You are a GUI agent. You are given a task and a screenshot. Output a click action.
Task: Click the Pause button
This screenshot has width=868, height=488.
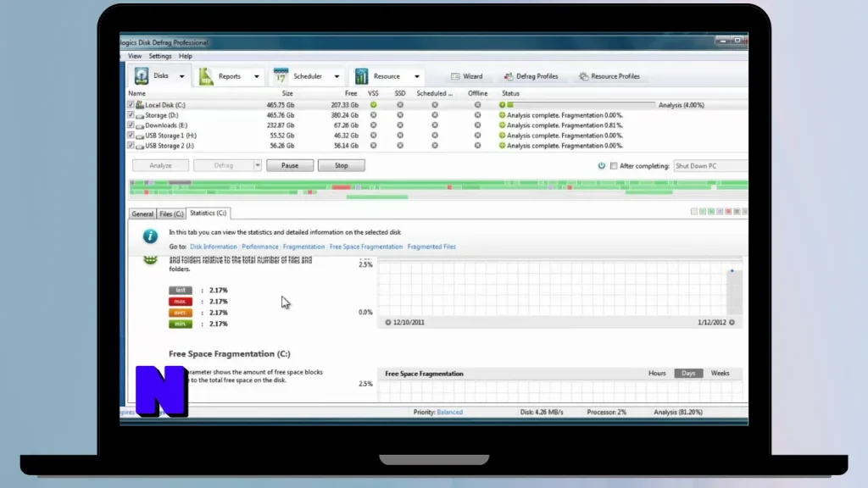coord(290,165)
